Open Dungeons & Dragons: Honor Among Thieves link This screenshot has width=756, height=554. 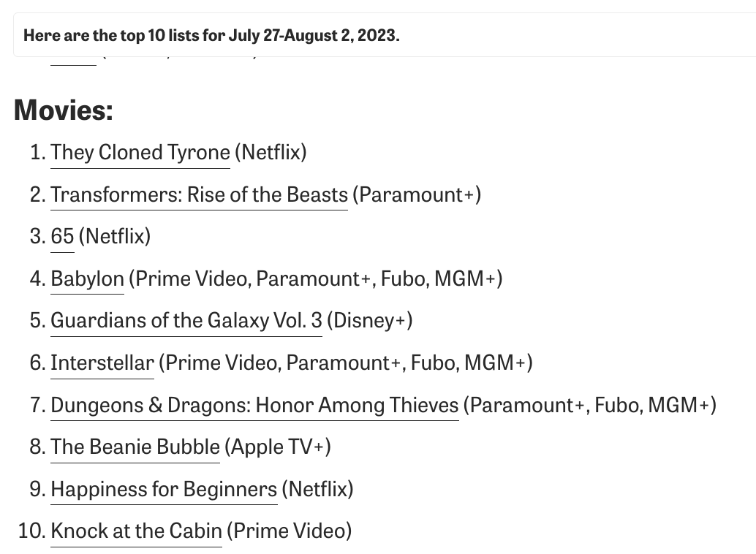point(254,405)
